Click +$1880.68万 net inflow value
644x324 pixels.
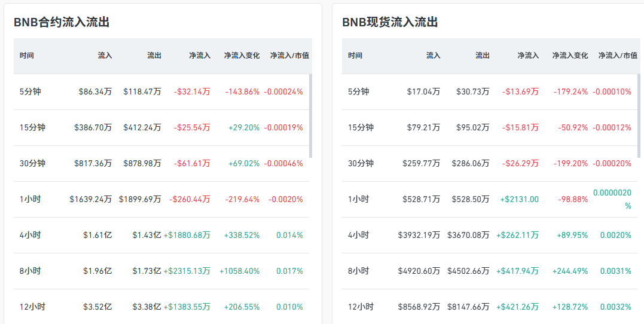[187, 236]
